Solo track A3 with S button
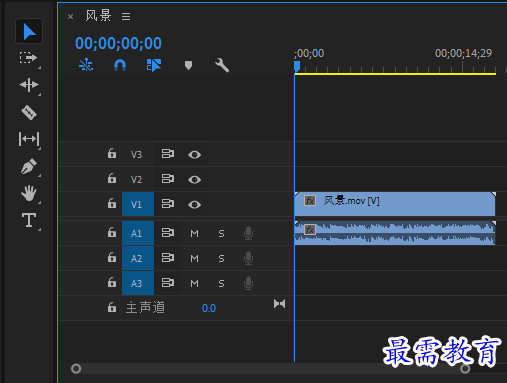The image size is (507, 383). point(221,284)
